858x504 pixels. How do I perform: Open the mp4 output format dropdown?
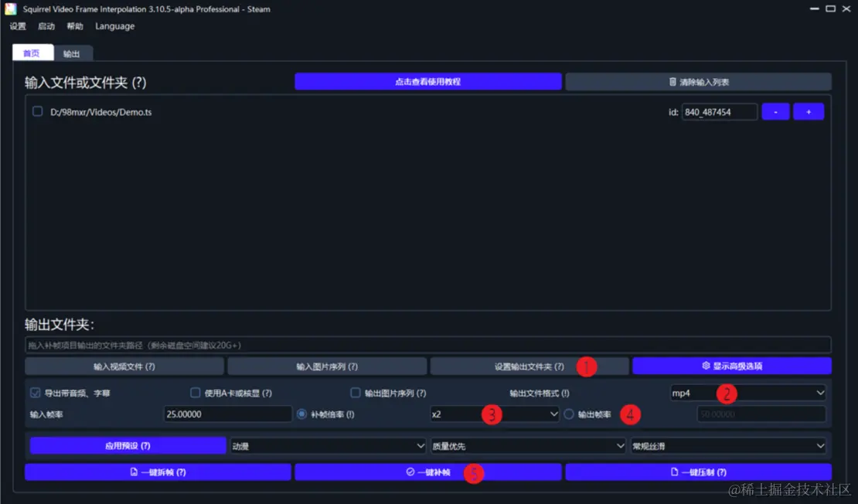pos(748,393)
